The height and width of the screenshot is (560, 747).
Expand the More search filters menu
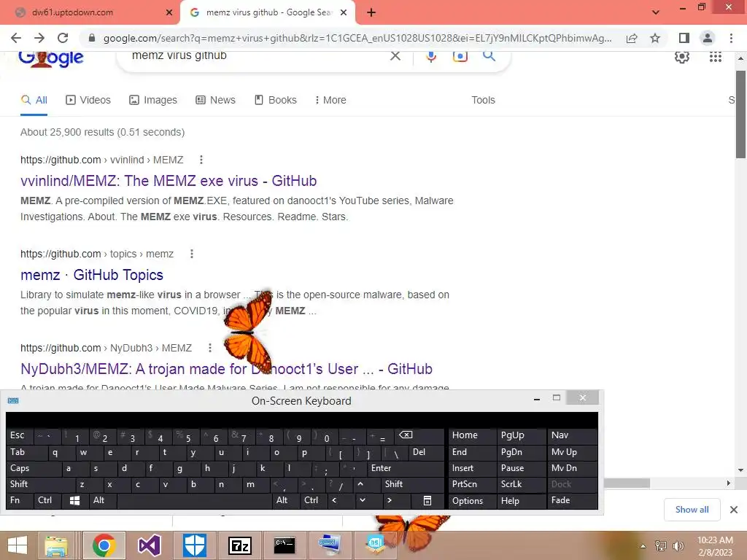[x=330, y=100]
